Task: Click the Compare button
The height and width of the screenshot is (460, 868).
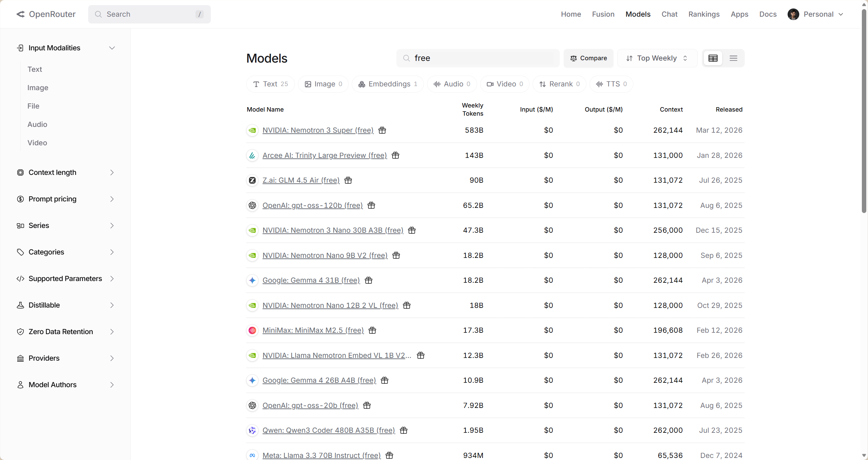Action: pyautogui.click(x=588, y=58)
